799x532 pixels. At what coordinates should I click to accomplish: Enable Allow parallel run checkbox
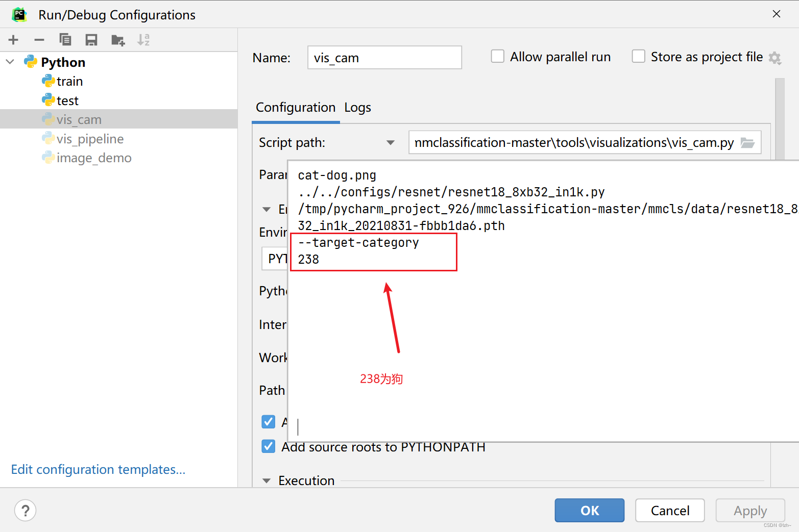point(497,56)
